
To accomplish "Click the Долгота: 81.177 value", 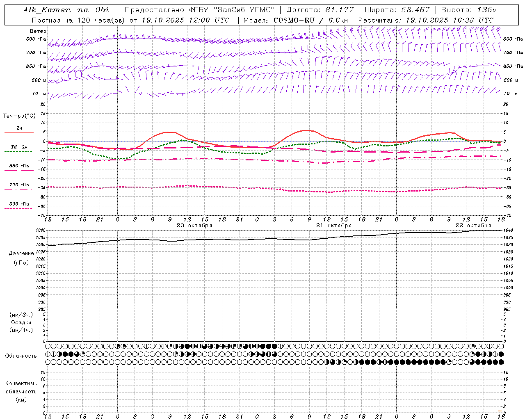I will point(320,10).
